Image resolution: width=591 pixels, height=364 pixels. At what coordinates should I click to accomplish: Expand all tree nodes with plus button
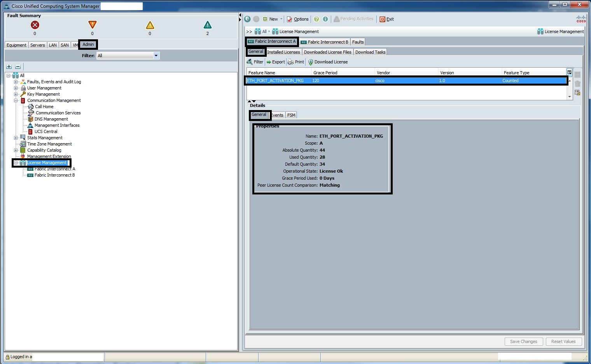pos(9,66)
